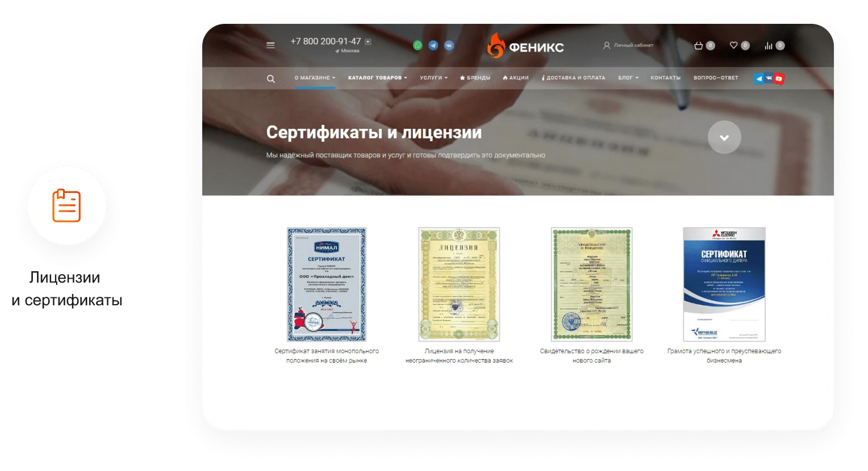Screen dimensions: 868x471
Task: Click the Феникс logo
Action: click(x=525, y=45)
